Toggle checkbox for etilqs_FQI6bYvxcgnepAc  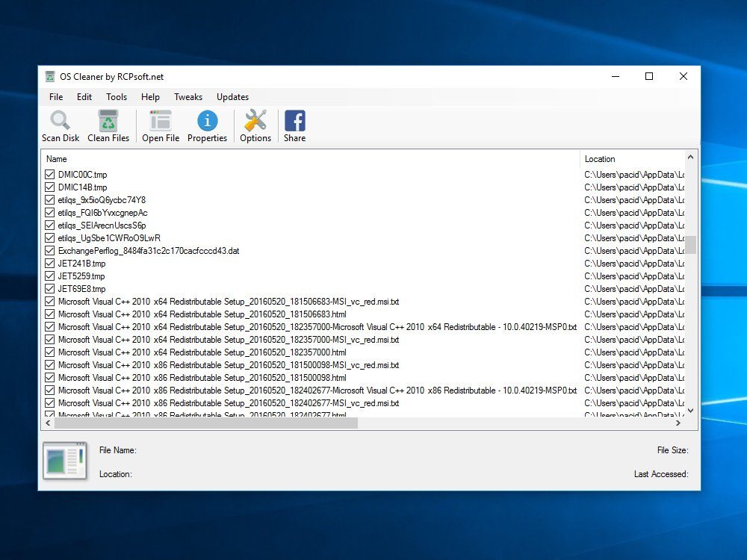(49, 212)
